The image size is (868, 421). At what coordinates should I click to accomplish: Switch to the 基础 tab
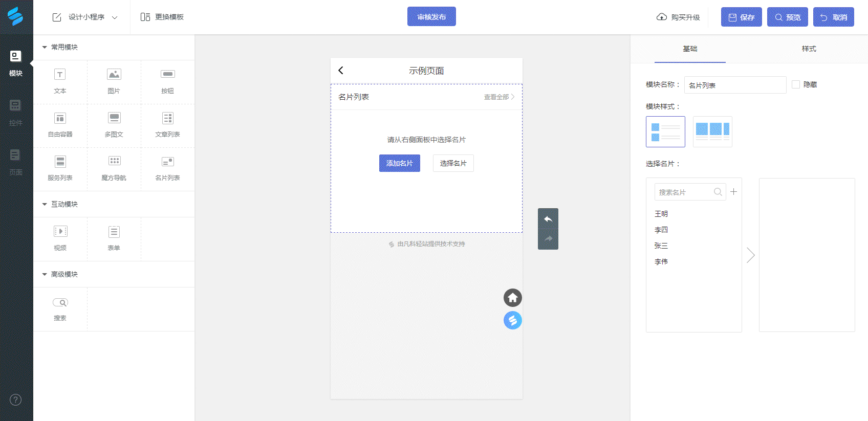point(690,49)
